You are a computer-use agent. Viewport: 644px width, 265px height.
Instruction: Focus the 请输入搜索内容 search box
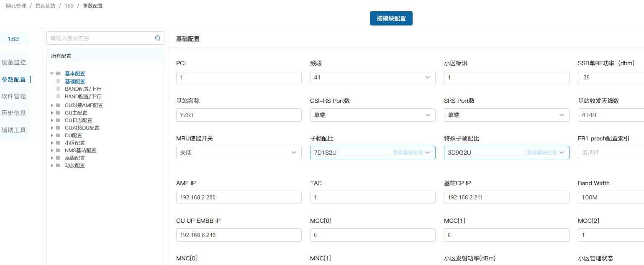point(105,38)
